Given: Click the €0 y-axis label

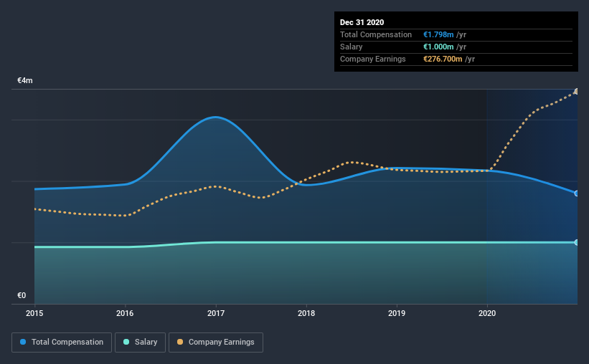Looking at the screenshot, I should point(22,295).
